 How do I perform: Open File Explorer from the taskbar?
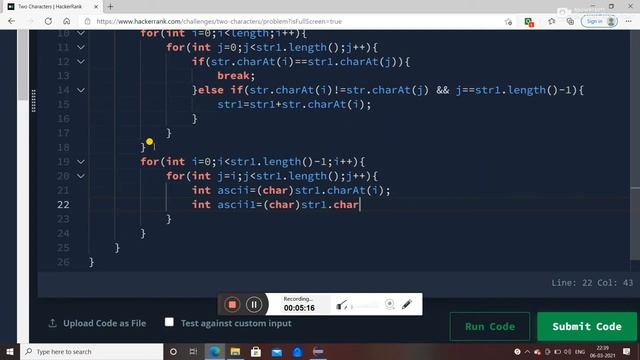click(235, 351)
